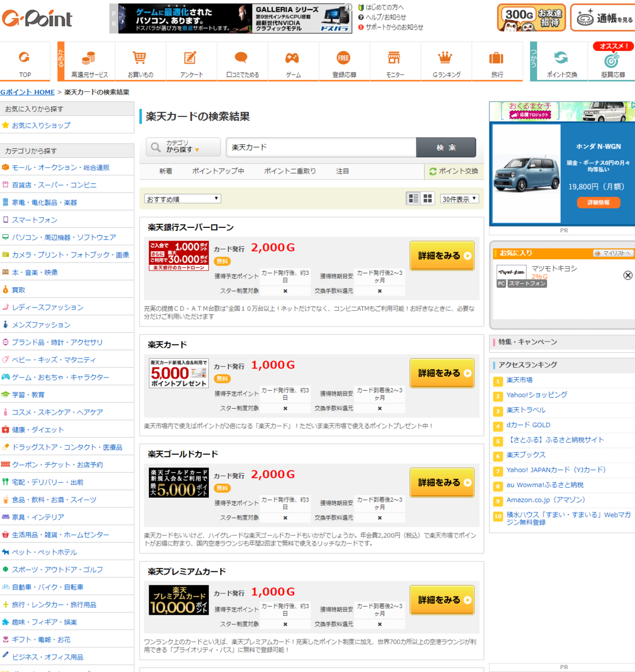Open 買取 category
Screen dimensions: 635x672
click(18, 290)
